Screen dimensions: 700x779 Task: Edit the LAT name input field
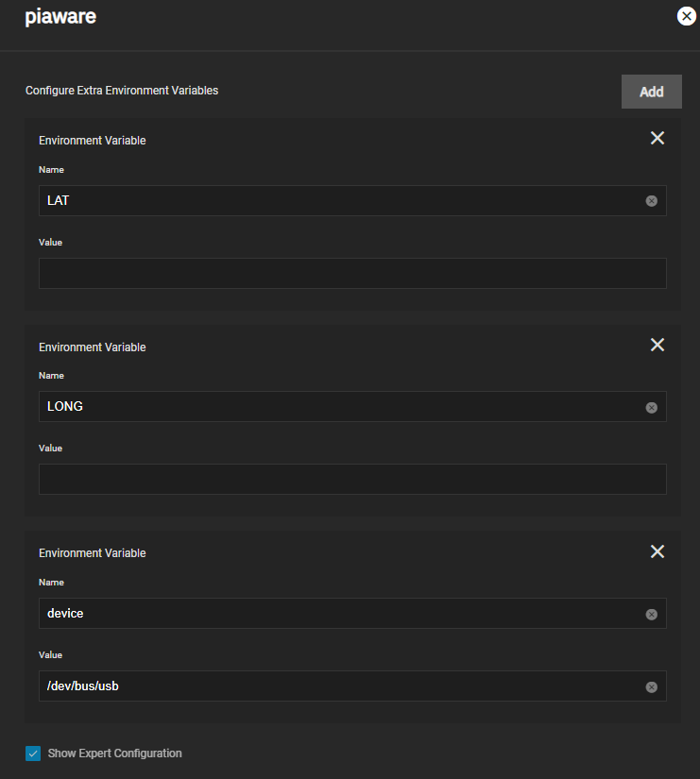pos(343,201)
